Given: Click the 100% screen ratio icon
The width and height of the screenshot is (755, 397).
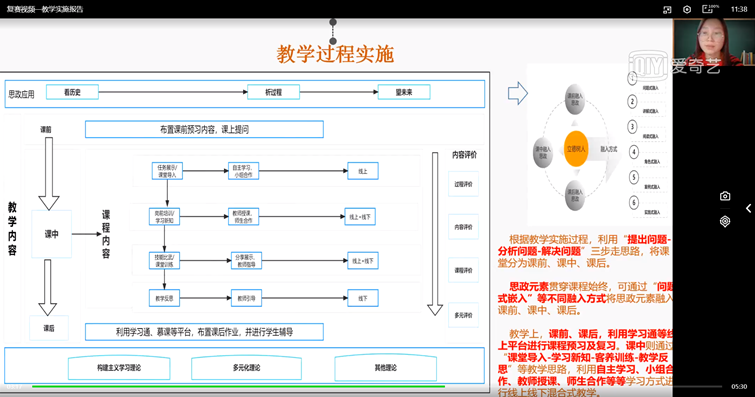Looking at the screenshot, I should pyautogui.click(x=710, y=9).
